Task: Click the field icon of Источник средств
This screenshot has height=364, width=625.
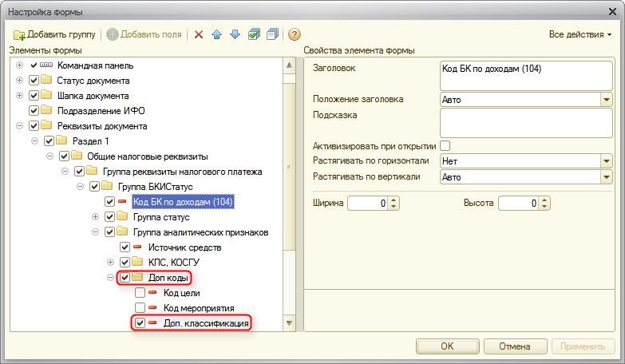Action: [x=137, y=247]
